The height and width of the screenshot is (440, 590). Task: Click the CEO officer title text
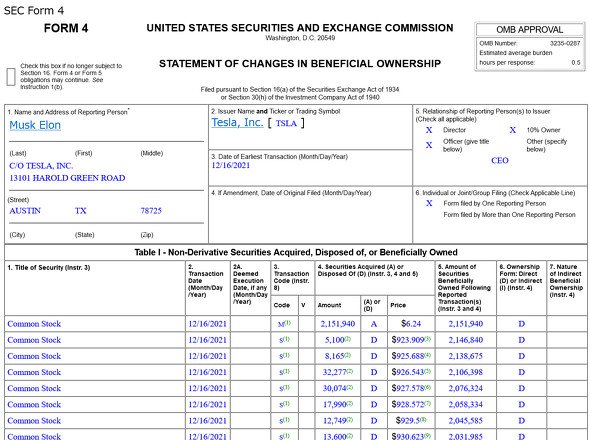[x=500, y=160]
